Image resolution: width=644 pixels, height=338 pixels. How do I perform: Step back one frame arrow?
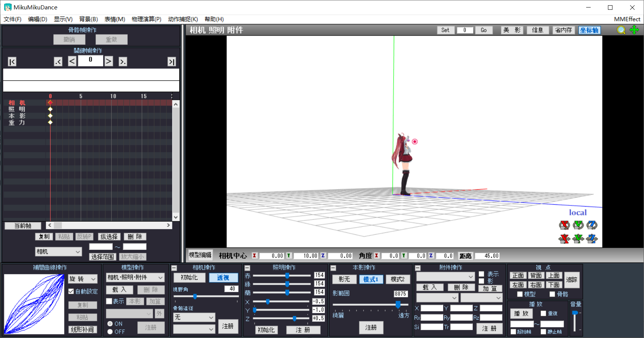coord(72,61)
